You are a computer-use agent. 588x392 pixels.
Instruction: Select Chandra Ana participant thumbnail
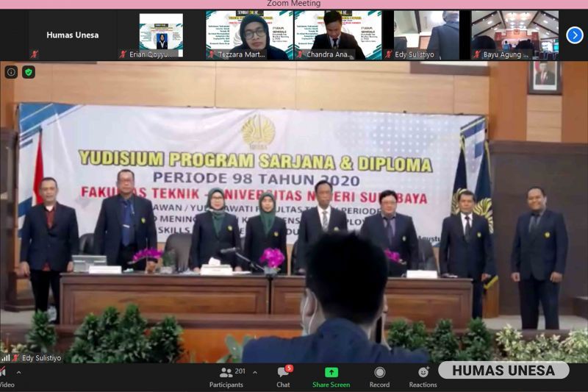point(338,35)
